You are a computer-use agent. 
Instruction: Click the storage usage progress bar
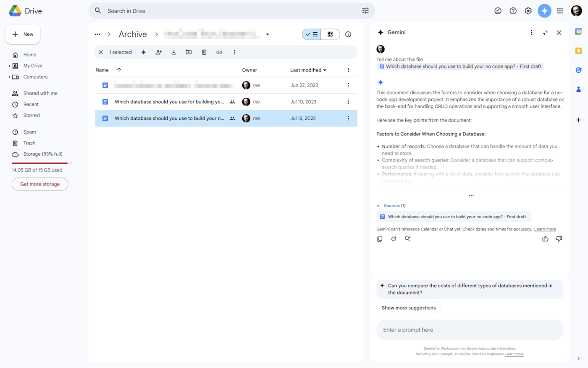click(x=42, y=163)
